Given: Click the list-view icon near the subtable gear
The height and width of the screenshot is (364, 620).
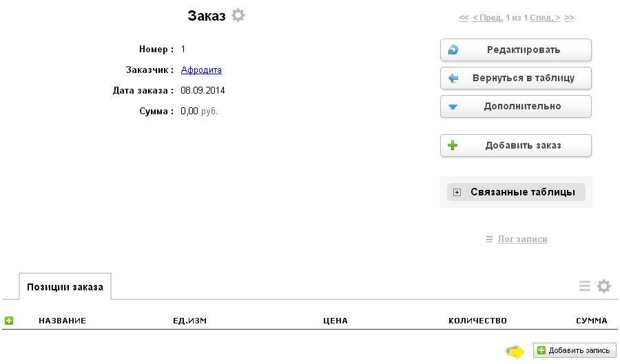Looking at the screenshot, I should (x=585, y=286).
